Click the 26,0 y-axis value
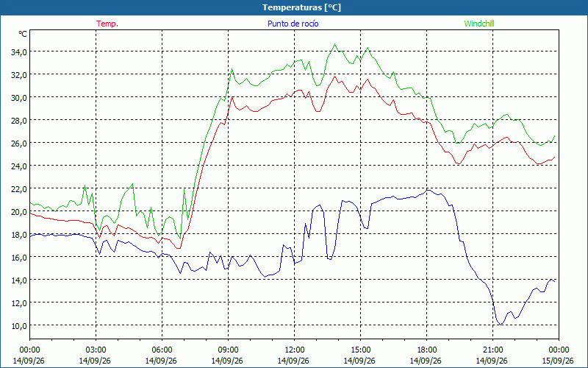This screenshot has height=368, width=588. 19,144
